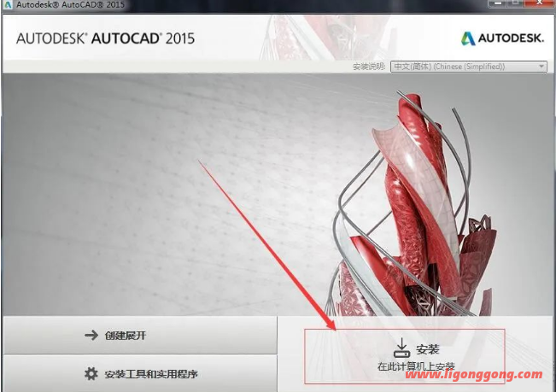The height and width of the screenshot is (392, 556).
Task: Click the Autodesk logo in the header
Action: click(x=502, y=38)
